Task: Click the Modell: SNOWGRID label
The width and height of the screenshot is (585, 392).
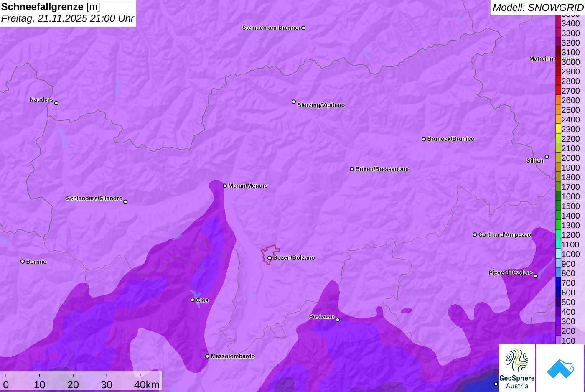Action: [538, 8]
